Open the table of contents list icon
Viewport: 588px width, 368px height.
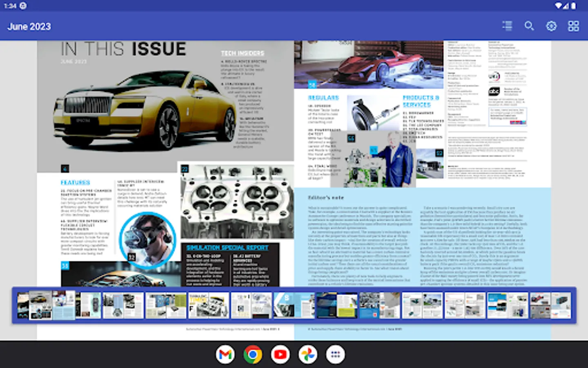tap(507, 26)
